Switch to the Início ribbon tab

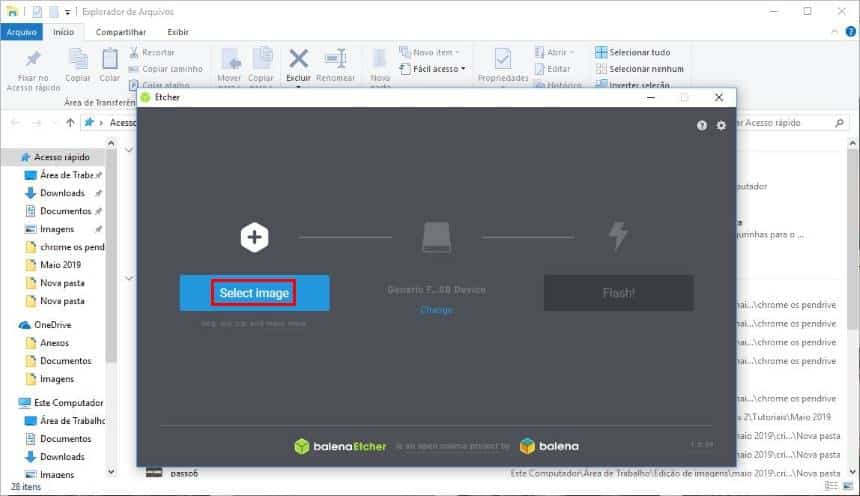64,32
